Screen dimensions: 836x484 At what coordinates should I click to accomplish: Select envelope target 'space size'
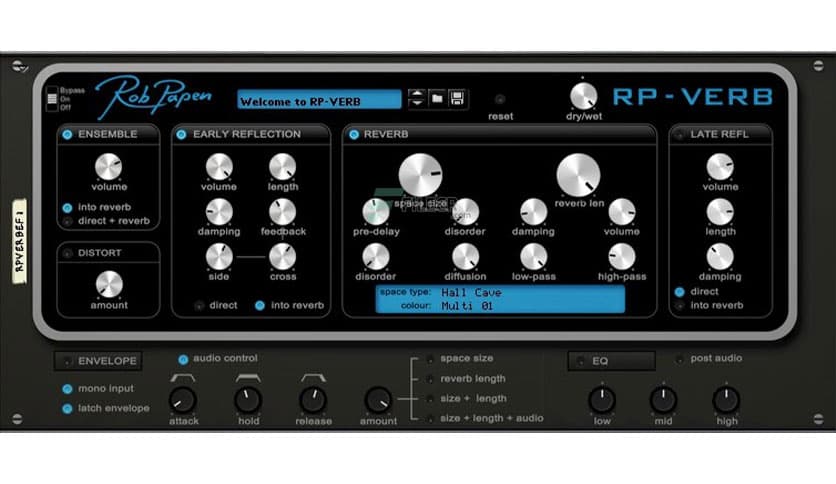(430, 359)
